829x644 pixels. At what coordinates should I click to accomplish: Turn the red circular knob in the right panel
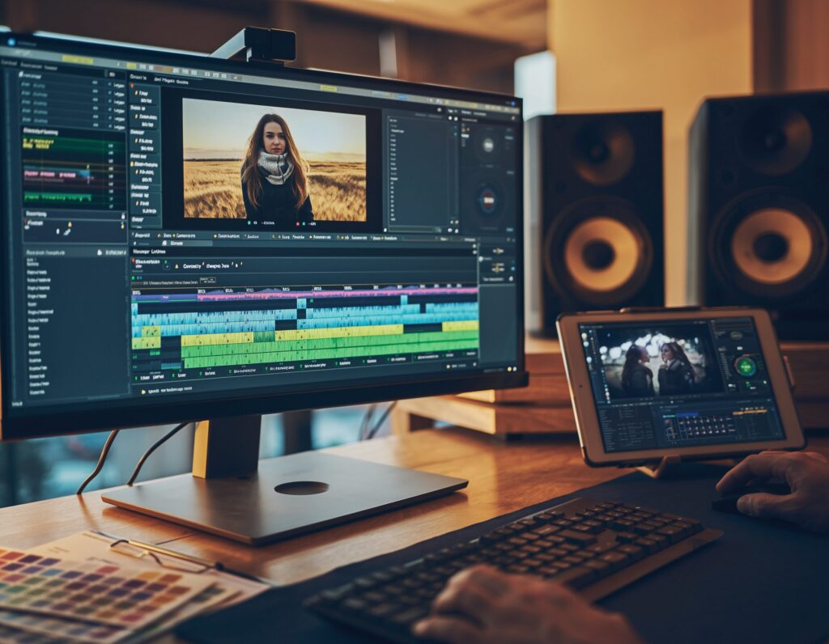pos(487,198)
